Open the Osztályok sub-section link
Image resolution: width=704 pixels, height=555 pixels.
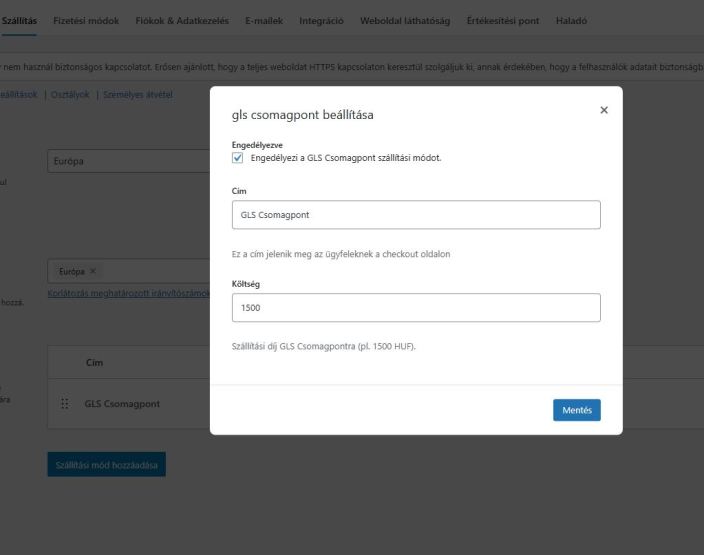70,94
